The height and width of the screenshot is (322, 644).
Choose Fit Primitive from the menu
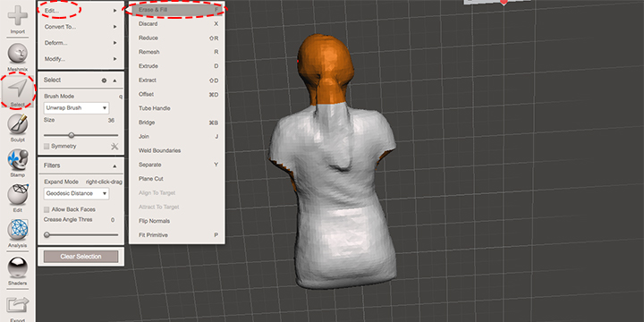point(176,235)
